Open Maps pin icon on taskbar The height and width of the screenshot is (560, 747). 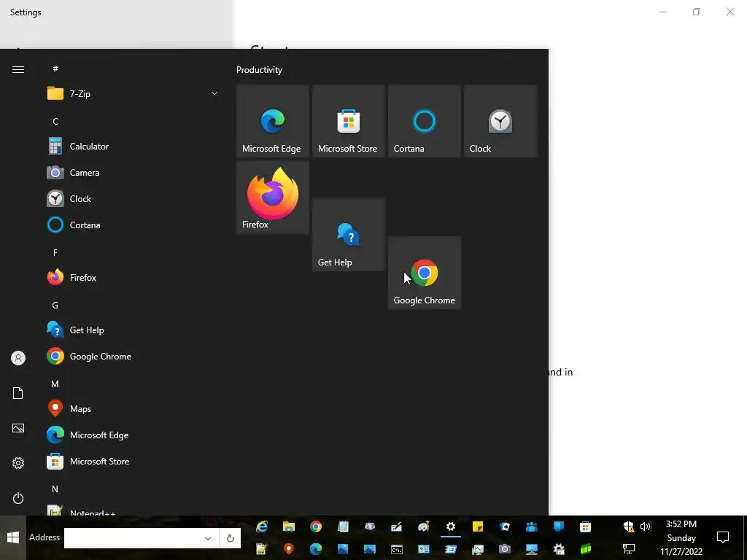(289, 549)
